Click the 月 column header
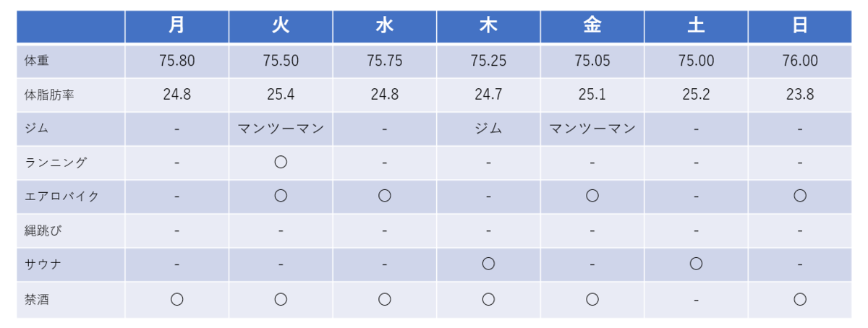The width and height of the screenshot is (868, 328). click(x=176, y=26)
